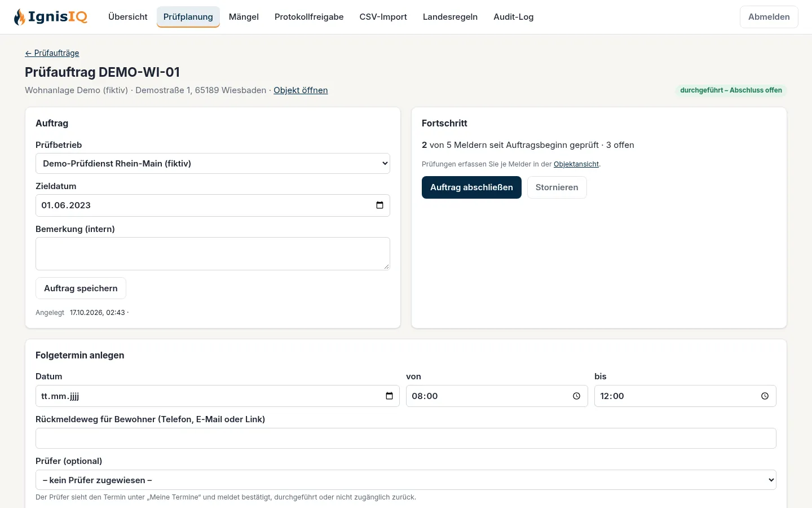Open the Prüfer (optional) dropdown
This screenshot has height=508, width=812.
pos(406,480)
